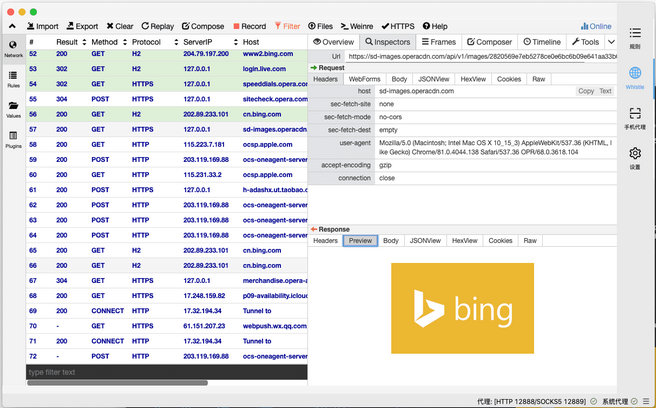Viewport: 656px width, 408px height.
Task: Switch to the Timeline tab
Action: pyautogui.click(x=542, y=42)
